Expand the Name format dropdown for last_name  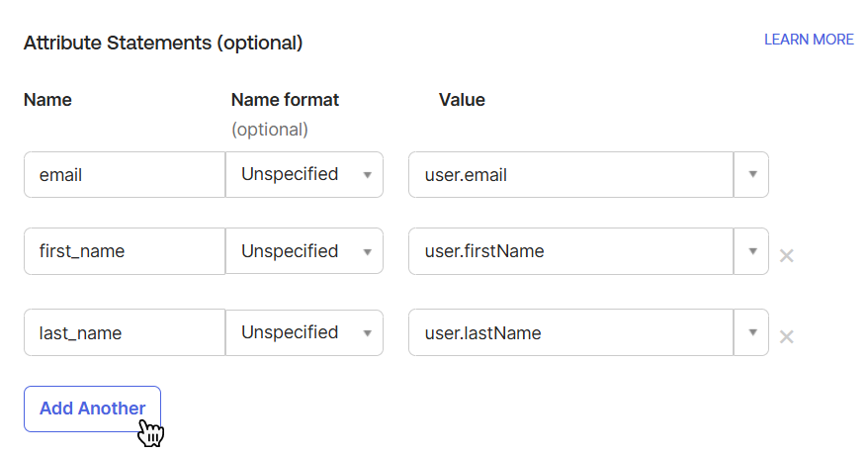point(304,333)
